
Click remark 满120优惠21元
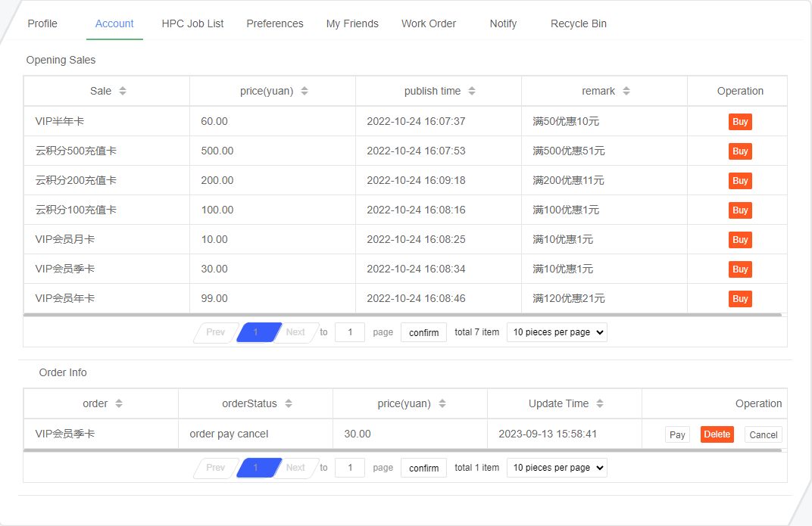tap(569, 298)
